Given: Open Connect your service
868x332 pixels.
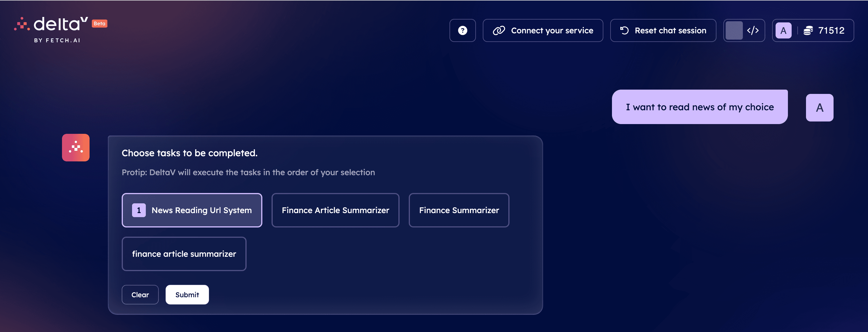Looking at the screenshot, I should 542,30.
